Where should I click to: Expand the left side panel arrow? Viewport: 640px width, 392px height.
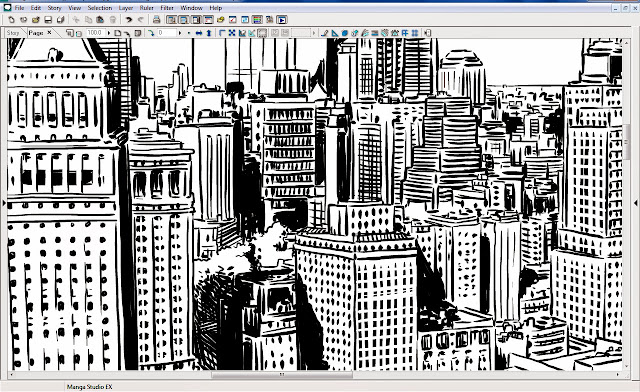click(4, 202)
